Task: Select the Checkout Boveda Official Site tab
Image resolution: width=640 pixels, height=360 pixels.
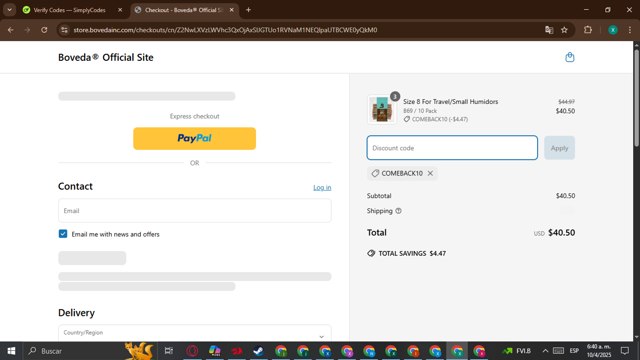Action: [184, 10]
